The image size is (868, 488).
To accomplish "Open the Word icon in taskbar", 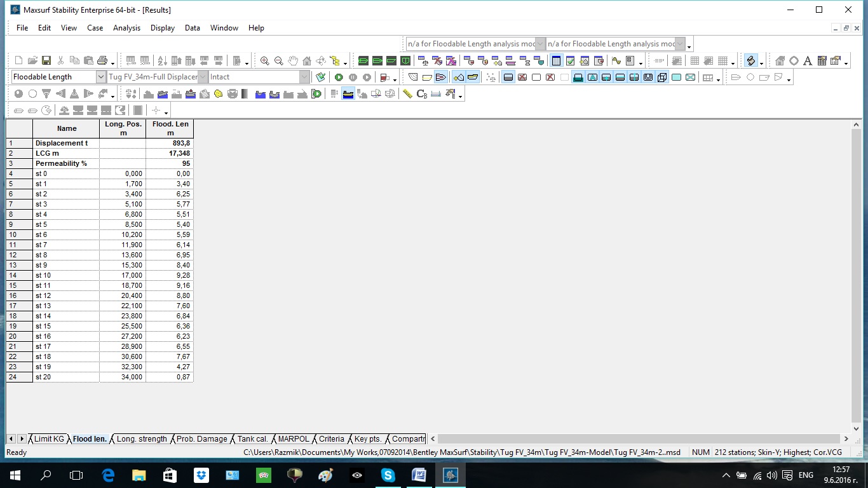I will click(419, 475).
